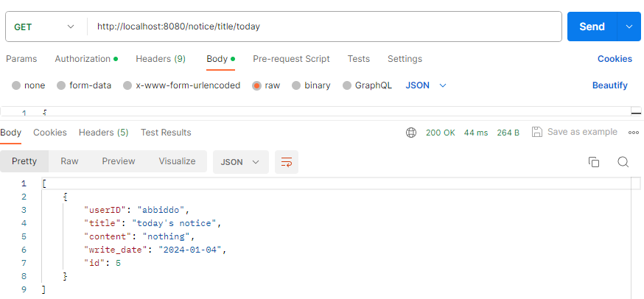
Task: Open the response Headers (5) tab
Action: 103,133
